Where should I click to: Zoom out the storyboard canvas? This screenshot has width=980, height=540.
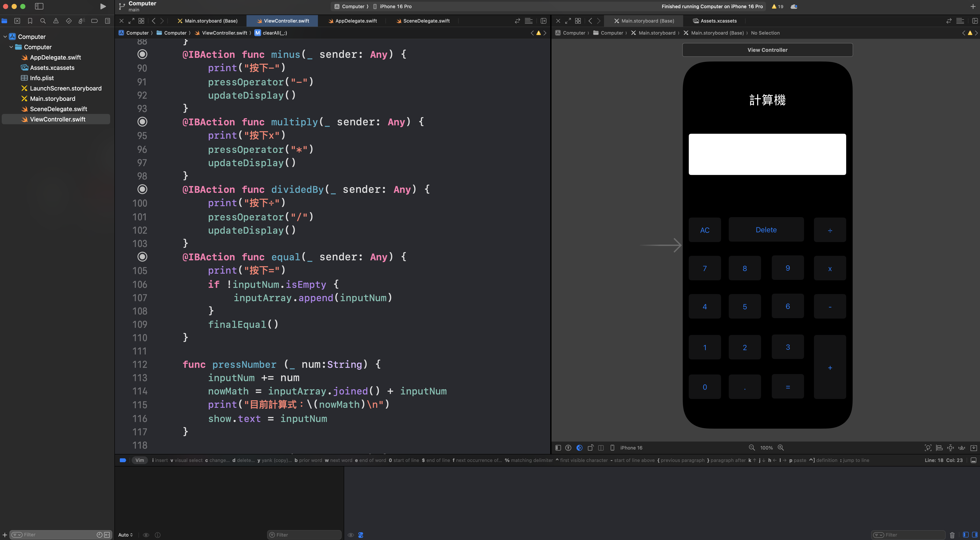tap(752, 448)
